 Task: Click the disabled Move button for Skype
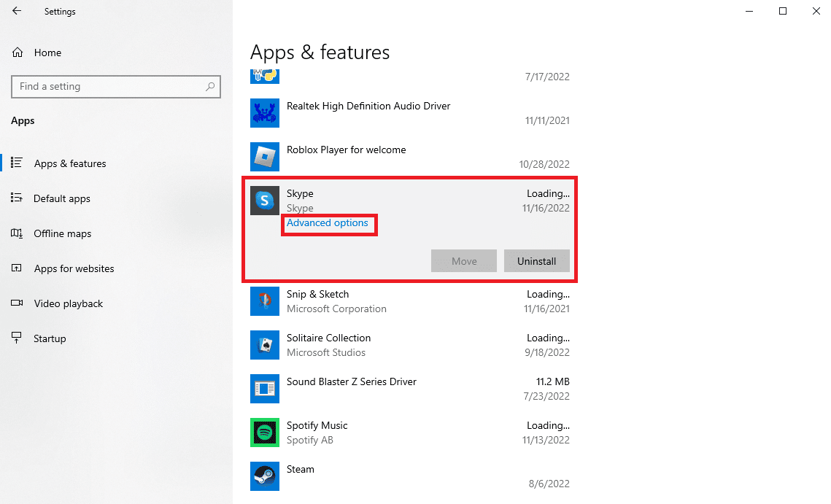click(464, 260)
